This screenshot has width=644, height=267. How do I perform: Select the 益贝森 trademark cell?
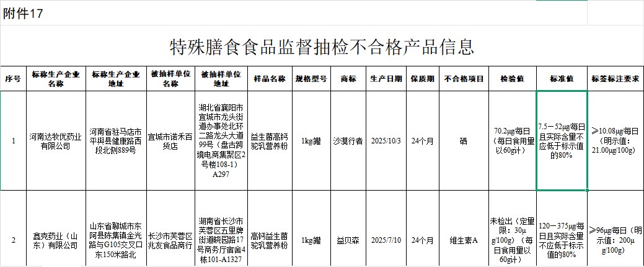click(x=348, y=240)
